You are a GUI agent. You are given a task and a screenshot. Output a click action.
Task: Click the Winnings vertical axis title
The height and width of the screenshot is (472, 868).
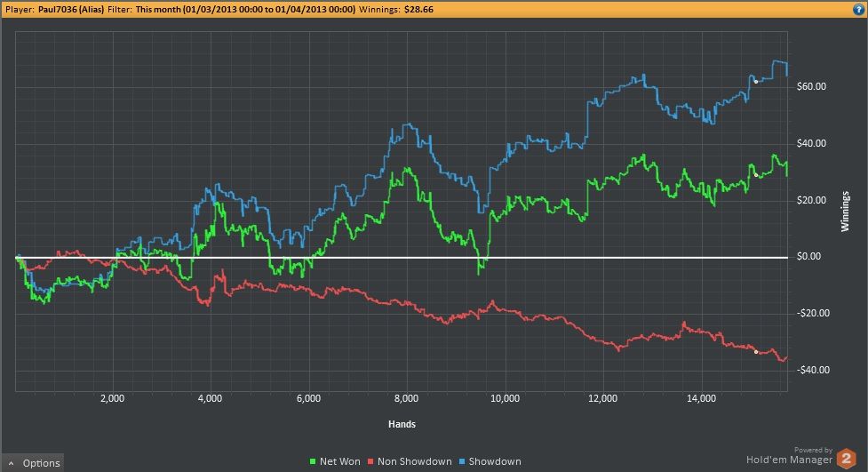pos(845,211)
